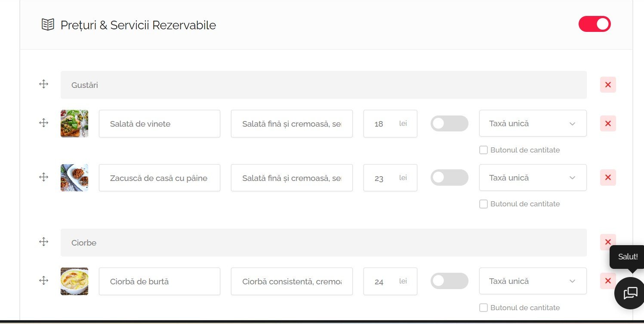Open the Taxă unică dropdown for Ciorbă de burtă
The width and height of the screenshot is (644, 324).
[x=533, y=281]
